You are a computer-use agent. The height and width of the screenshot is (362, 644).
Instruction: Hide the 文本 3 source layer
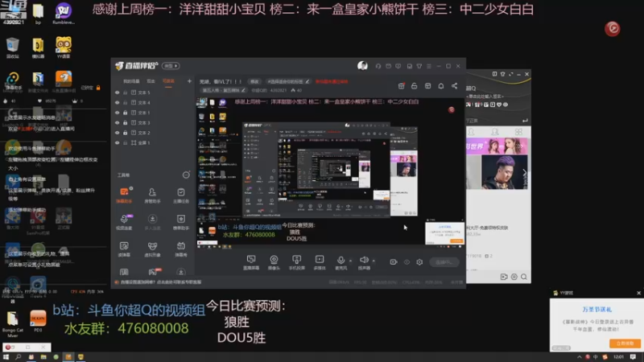[118, 123]
